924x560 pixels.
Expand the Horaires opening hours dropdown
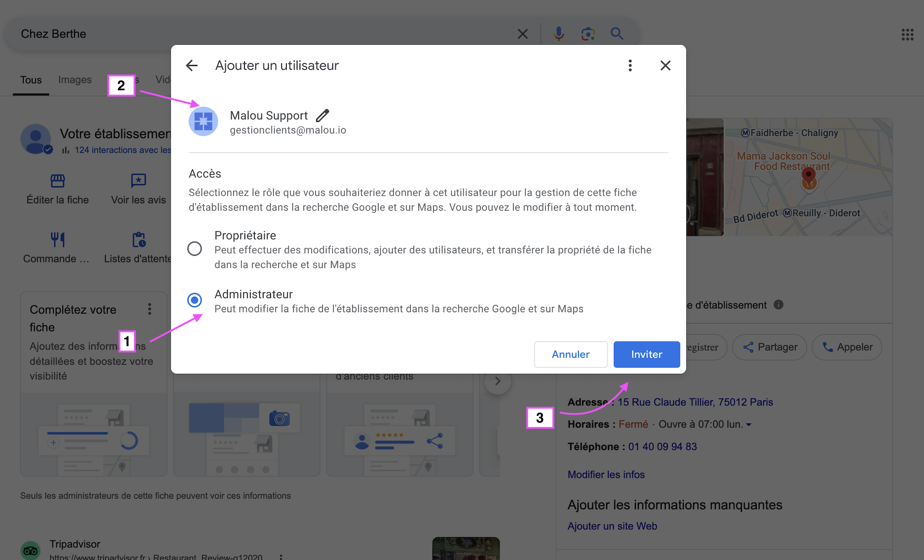pos(748,425)
